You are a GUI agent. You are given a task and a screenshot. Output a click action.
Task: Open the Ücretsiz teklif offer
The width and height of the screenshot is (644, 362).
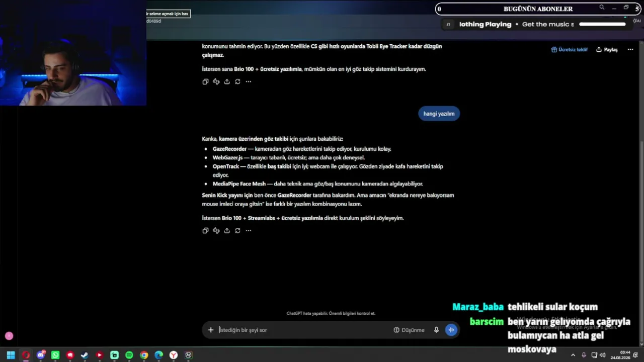tap(570, 50)
